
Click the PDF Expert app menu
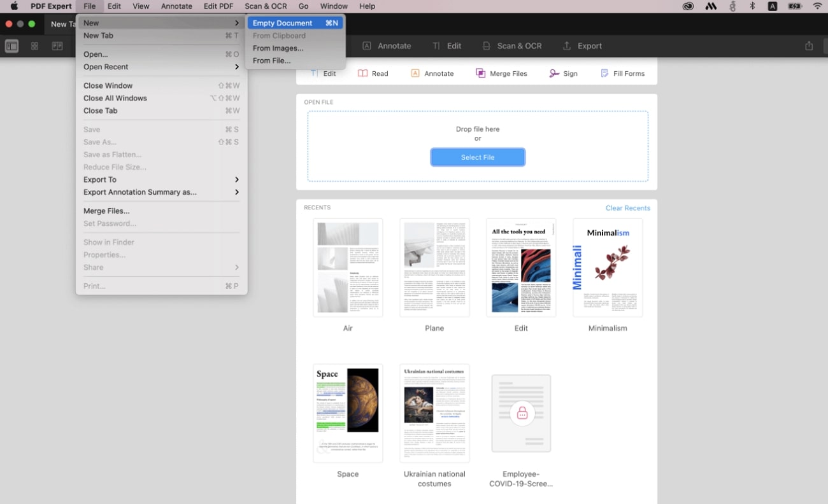(51, 6)
